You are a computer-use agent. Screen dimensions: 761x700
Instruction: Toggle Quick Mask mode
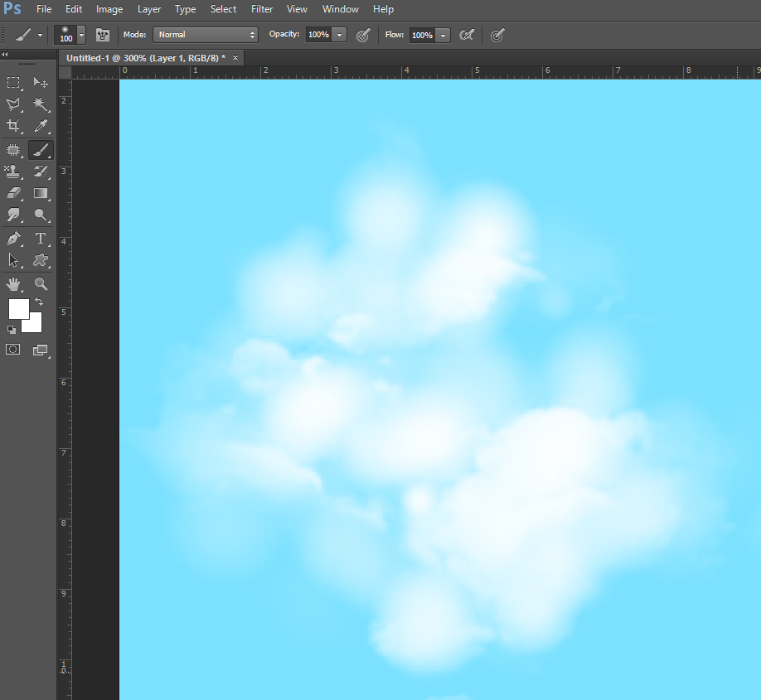(13, 350)
